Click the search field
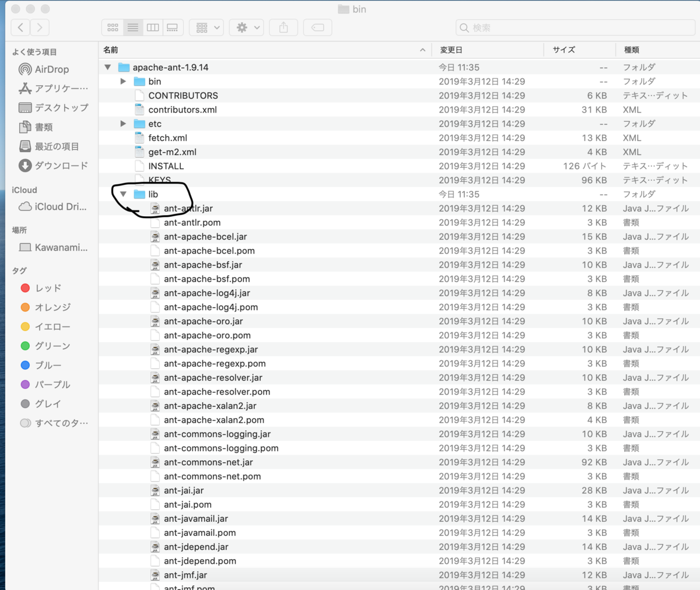Image resolution: width=700 pixels, height=590 pixels. pyautogui.click(x=574, y=27)
